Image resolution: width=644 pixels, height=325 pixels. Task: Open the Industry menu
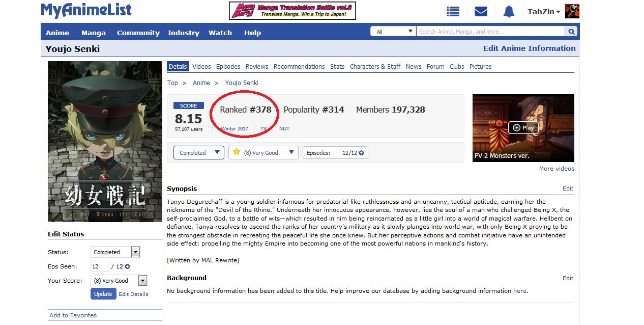coord(184,33)
